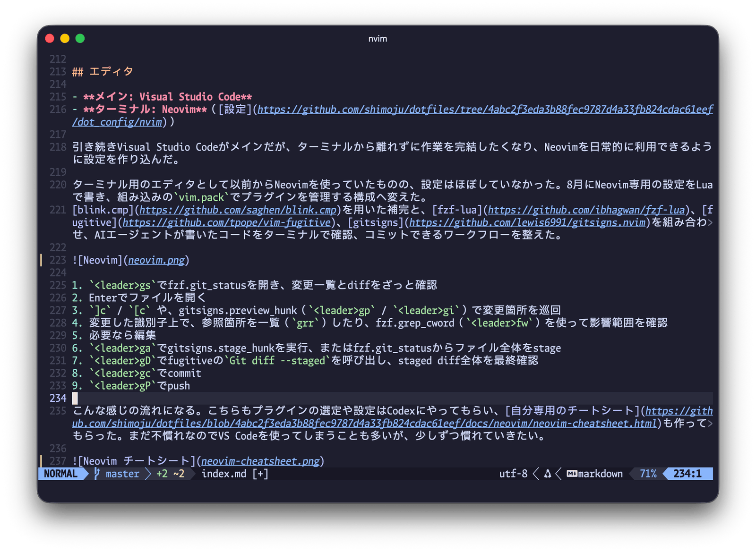Click the `<leader>gc` code on line 232
This screenshot has height=552, width=756.
(x=122, y=373)
